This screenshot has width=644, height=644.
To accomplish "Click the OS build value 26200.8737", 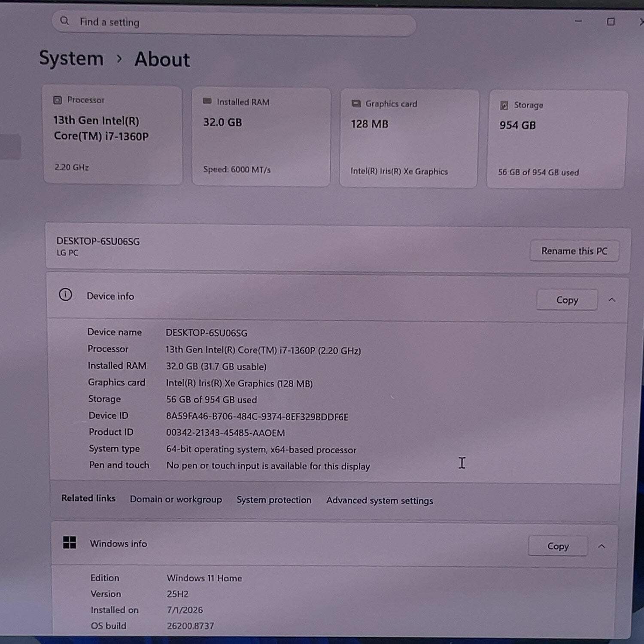I will (x=190, y=626).
